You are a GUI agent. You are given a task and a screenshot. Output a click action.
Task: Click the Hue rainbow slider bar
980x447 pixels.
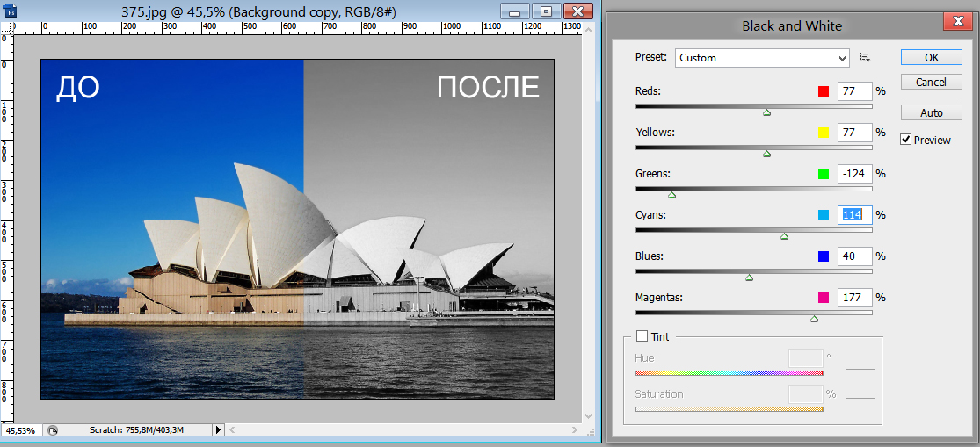pyautogui.click(x=729, y=373)
